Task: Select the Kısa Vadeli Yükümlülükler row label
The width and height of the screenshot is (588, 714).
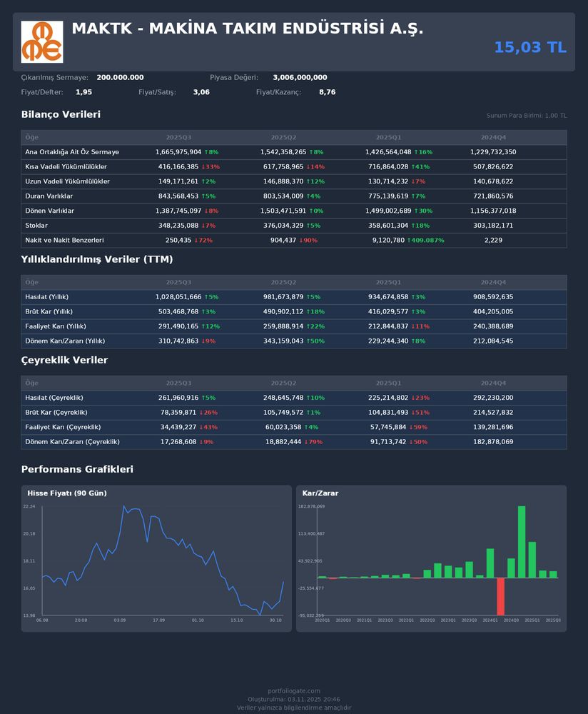Action: (66, 166)
